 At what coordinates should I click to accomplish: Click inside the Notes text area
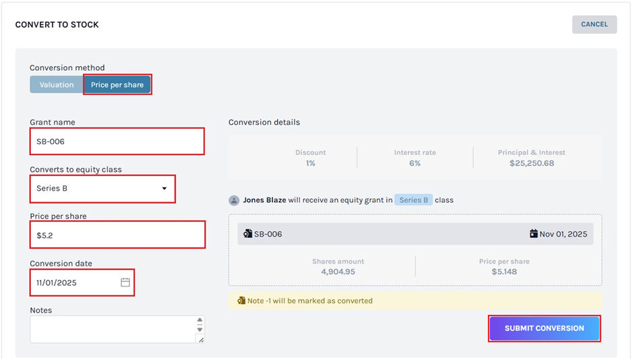[x=111, y=330]
